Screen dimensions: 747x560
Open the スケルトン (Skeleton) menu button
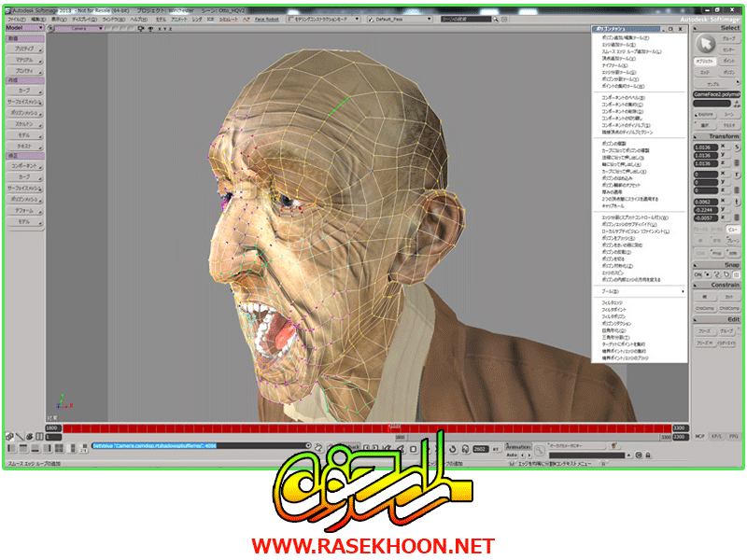25,124
